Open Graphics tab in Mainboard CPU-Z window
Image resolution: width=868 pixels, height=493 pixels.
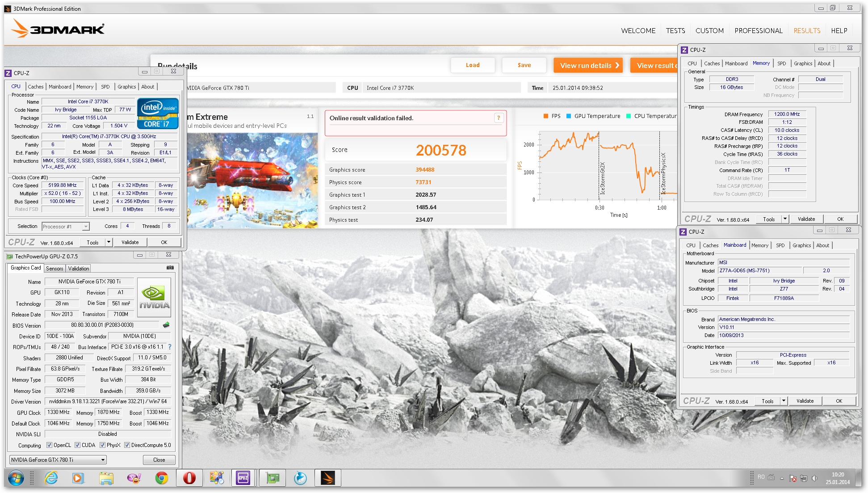801,245
